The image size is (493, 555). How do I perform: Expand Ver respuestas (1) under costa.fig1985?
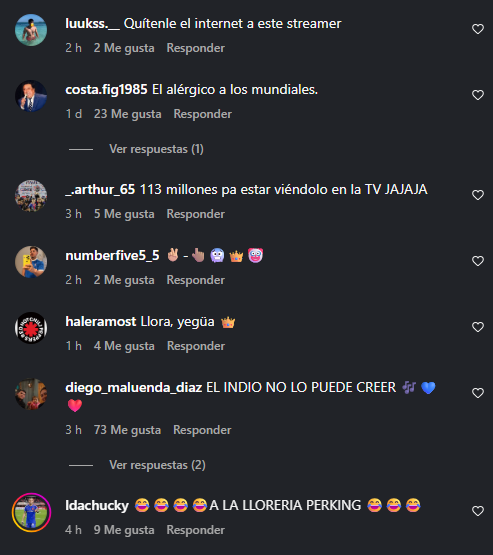point(156,149)
